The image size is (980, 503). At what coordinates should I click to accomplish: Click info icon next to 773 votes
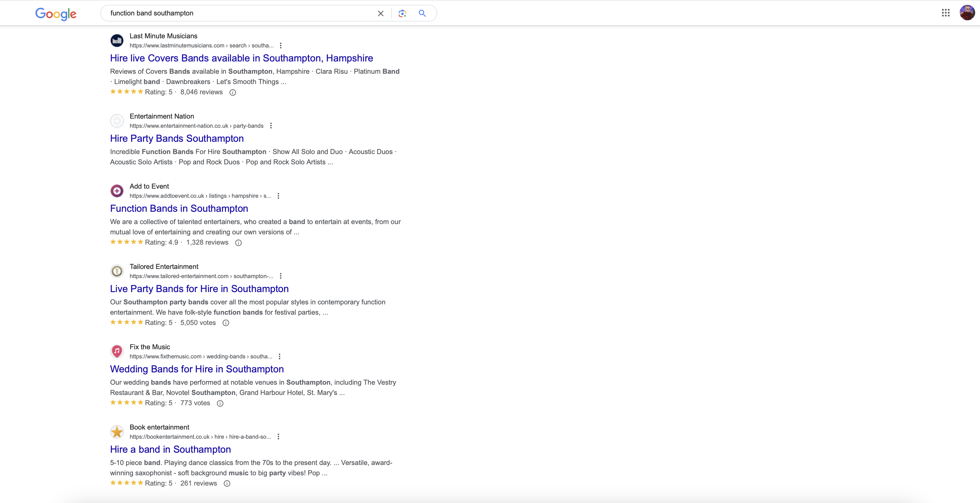click(220, 403)
